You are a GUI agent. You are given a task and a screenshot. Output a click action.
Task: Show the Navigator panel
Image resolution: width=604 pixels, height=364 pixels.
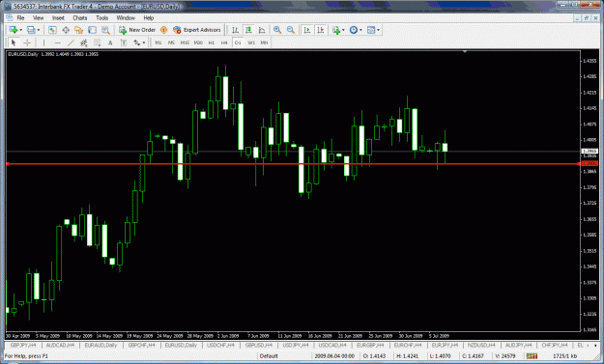click(79, 30)
